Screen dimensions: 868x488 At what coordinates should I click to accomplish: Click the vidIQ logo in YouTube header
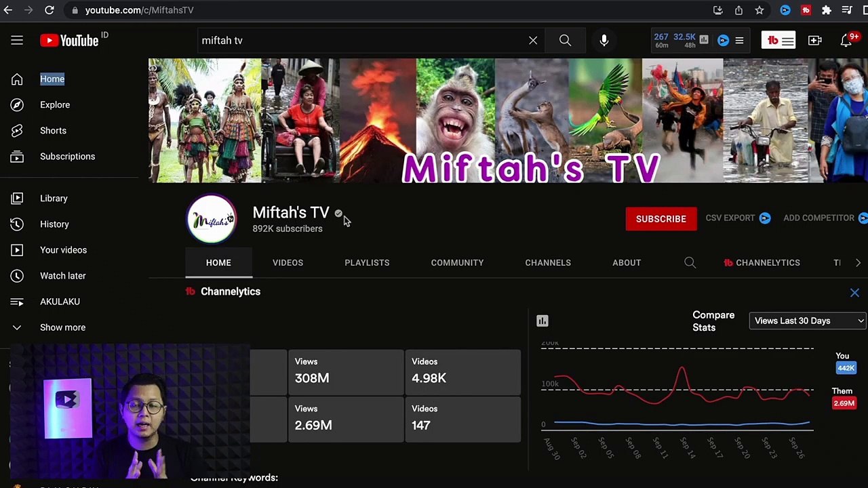tap(723, 41)
